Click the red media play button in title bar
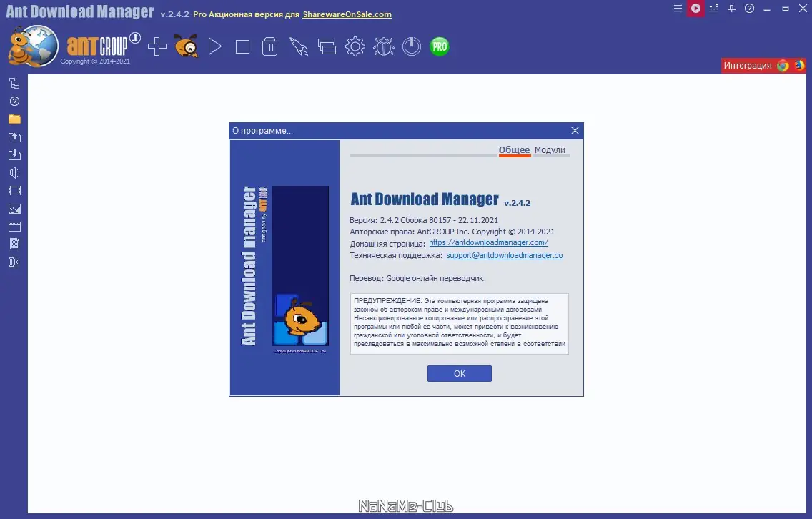 (x=695, y=9)
